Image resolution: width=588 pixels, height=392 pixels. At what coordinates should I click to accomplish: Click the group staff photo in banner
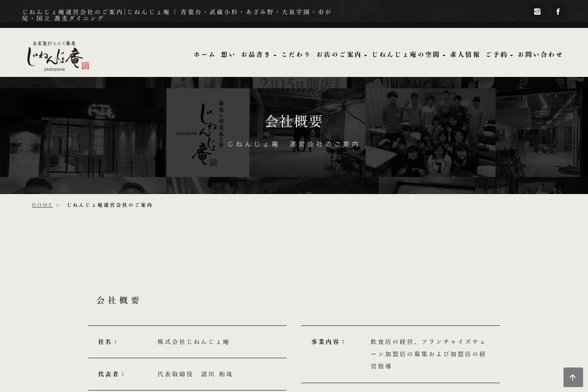click(x=430, y=132)
